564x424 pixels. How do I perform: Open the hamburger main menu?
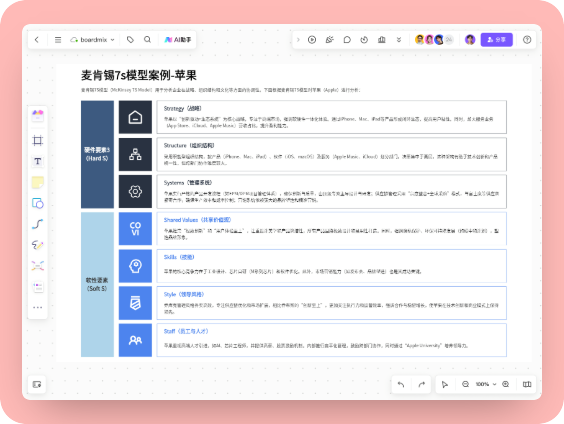click(x=58, y=40)
